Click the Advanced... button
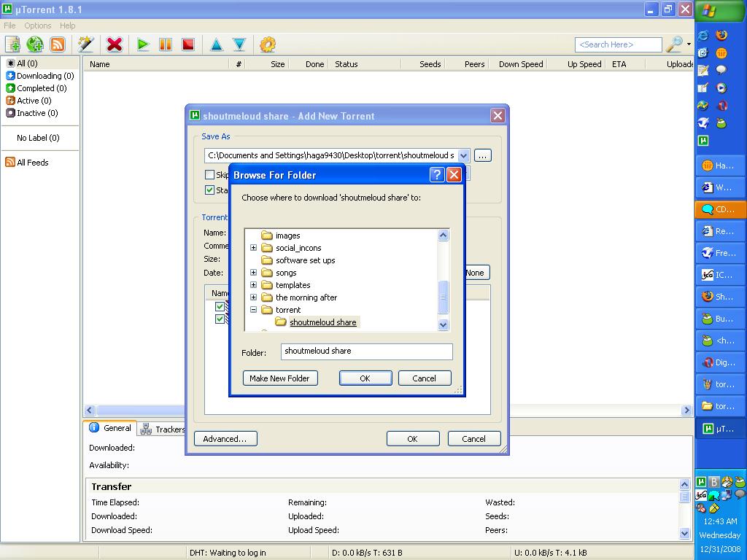The width and height of the screenshot is (747, 560). (225, 438)
